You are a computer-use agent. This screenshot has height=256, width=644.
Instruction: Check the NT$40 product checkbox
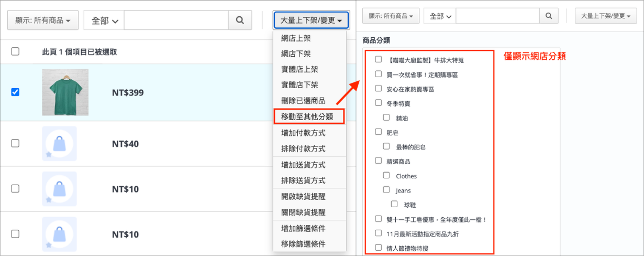pyautogui.click(x=15, y=143)
